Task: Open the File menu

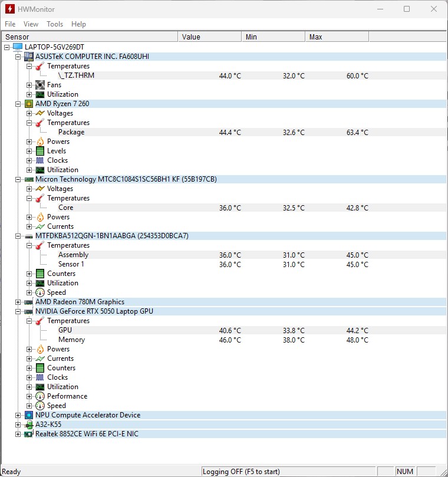Action: 10,24
